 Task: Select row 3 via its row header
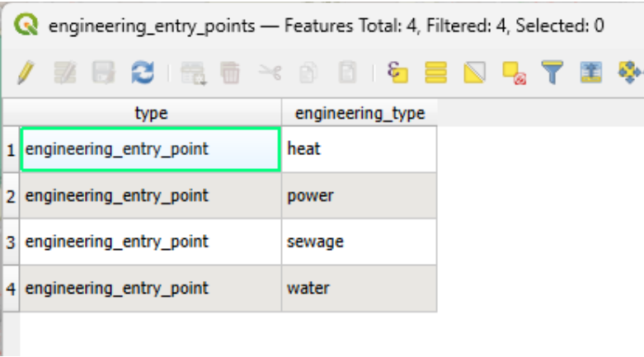click(x=11, y=242)
